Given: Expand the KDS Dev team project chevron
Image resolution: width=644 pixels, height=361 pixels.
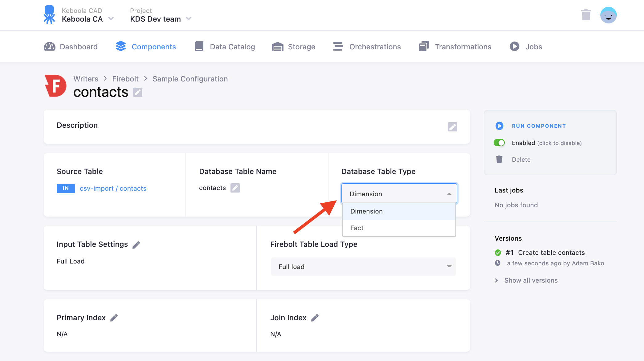Looking at the screenshot, I should coord(189,19).
